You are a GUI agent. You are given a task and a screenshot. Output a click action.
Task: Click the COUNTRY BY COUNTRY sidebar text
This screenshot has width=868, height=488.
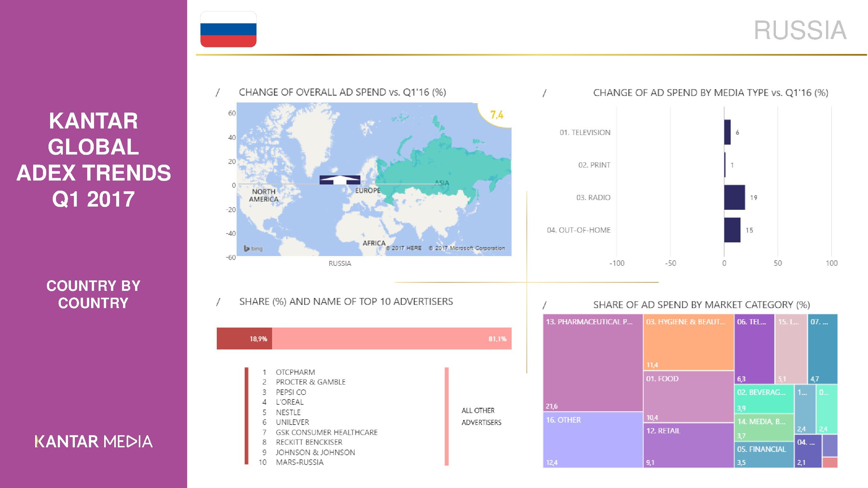(93, 294)
